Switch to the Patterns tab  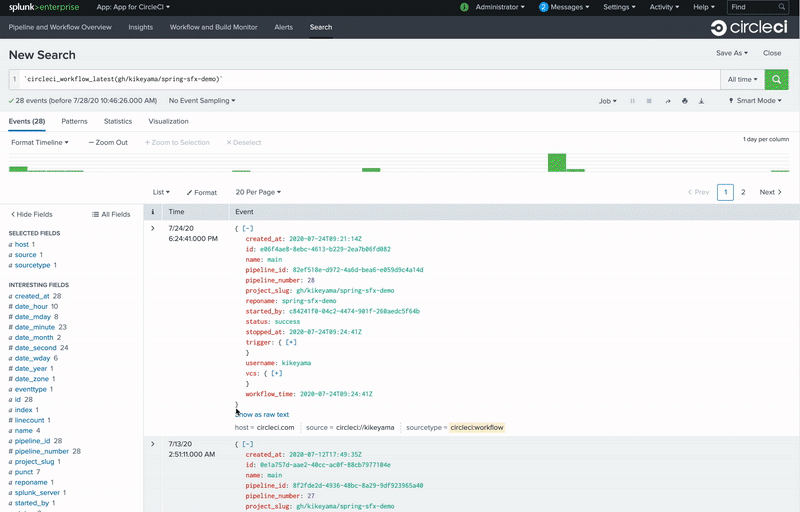point(74,121)
